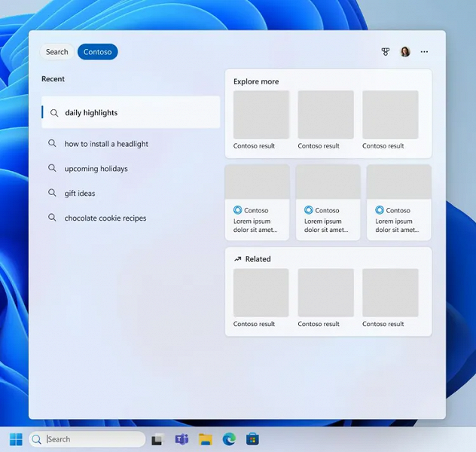The image size is (476, 452).
Task: Open the 'gift ideas' recent search
Action: 80,194
